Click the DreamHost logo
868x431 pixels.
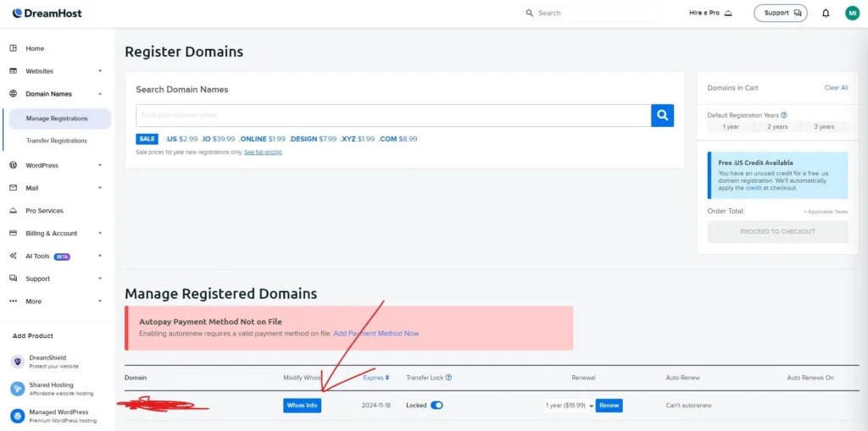[47, 14]
